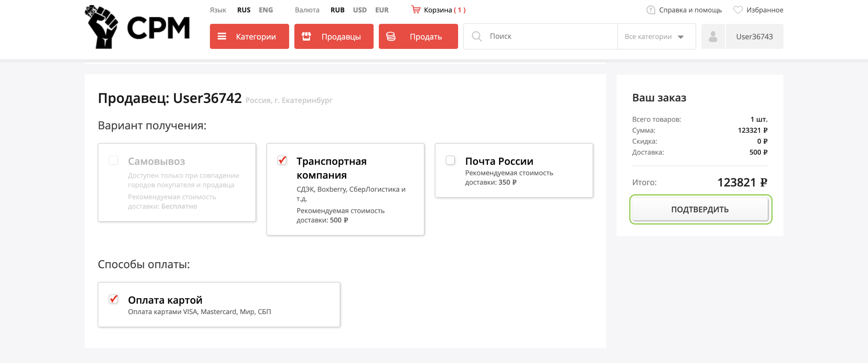Toggle the Транспортная компания checkbox
The width and height of the screenshot is (868, 363).
(x=282, y=160)
